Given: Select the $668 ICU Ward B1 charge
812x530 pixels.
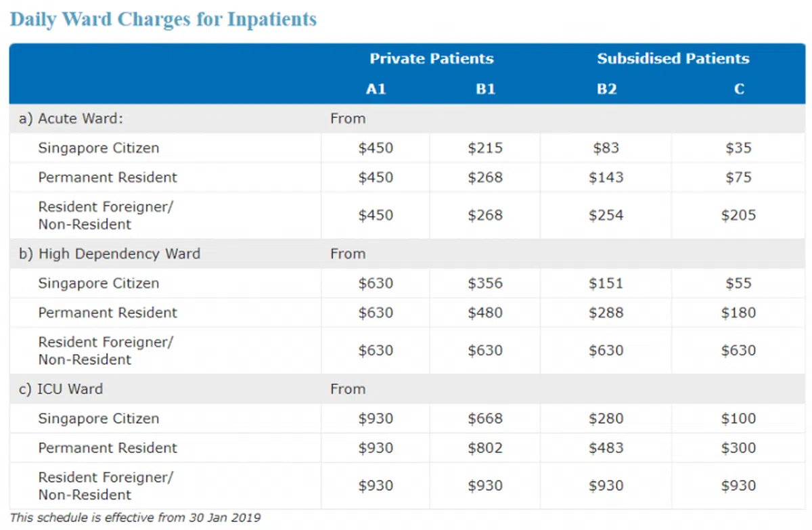Looking at the screenshot, I should click(x=485, y=419).
